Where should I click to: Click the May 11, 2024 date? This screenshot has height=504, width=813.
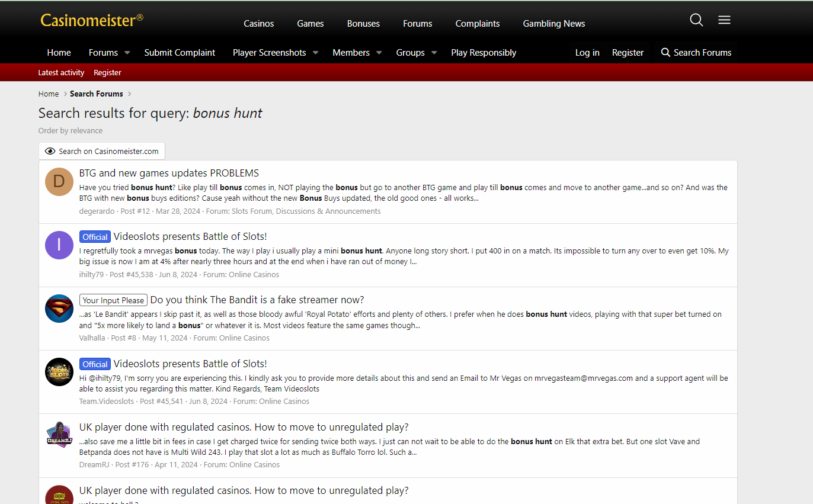(165, 338)
